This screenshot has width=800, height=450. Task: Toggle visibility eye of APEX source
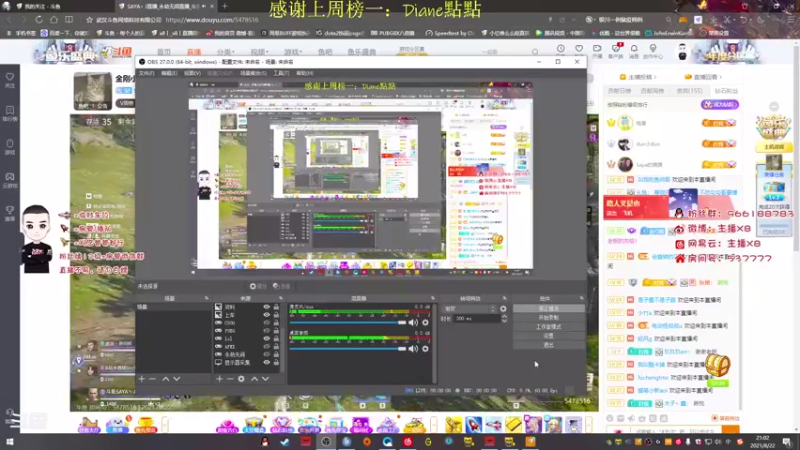pyautogui.click(x=266, y=346)
